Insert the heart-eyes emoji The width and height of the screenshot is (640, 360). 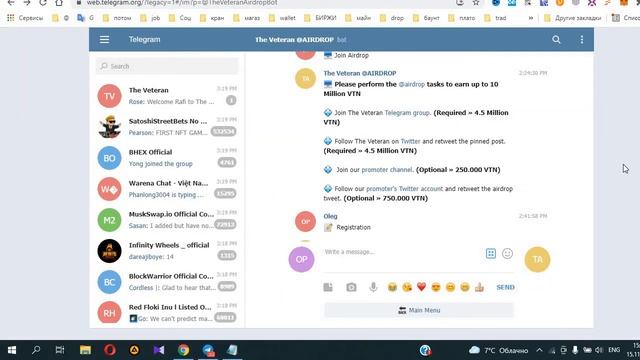(x=436, y=287)
